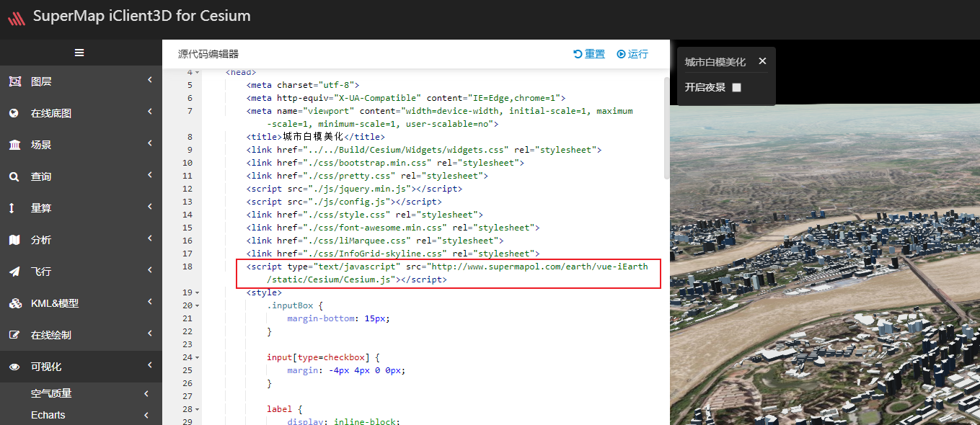Expand the 分析 menu chevron
This screenshot has height=425, width=980.
point(150,238)
